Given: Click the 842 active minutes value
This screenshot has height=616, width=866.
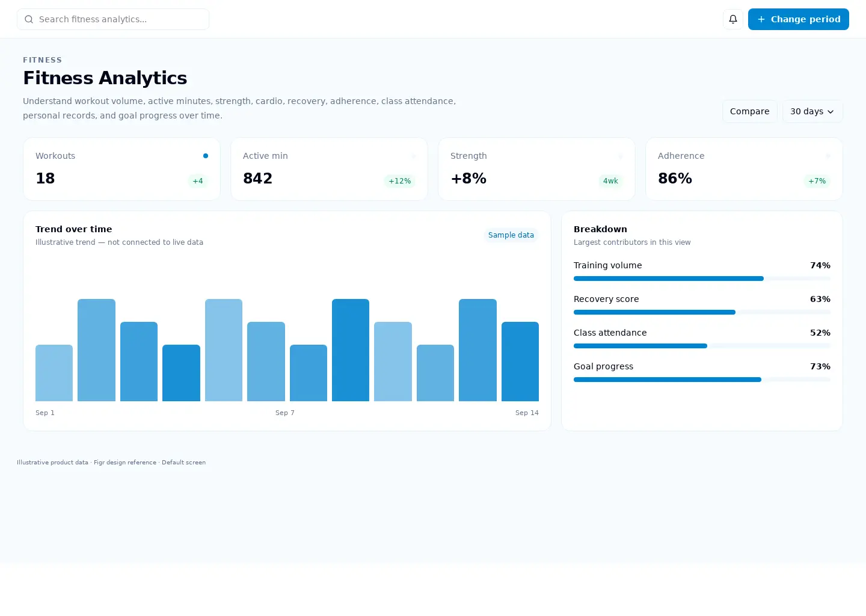Looking at the screenshot, I should 257,179.
